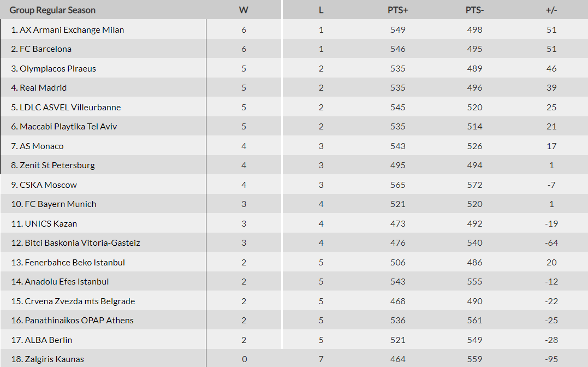The width and height of the screenshot is (588, 367).
Task: Select Fenerbahce Beko Istanbul row
Action: coord(75,262)
